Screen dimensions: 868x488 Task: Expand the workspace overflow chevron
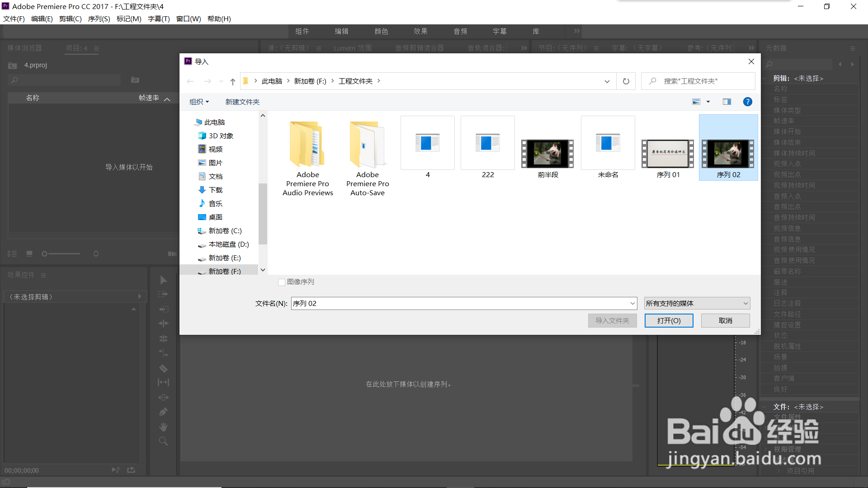click(x=576, y=31)
